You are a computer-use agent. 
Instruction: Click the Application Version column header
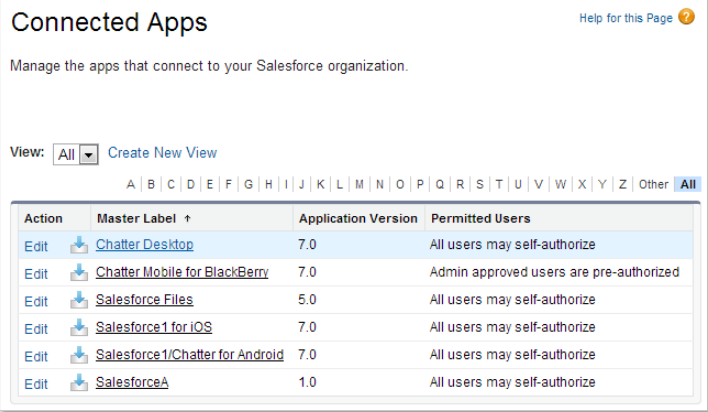click(358, 218)
